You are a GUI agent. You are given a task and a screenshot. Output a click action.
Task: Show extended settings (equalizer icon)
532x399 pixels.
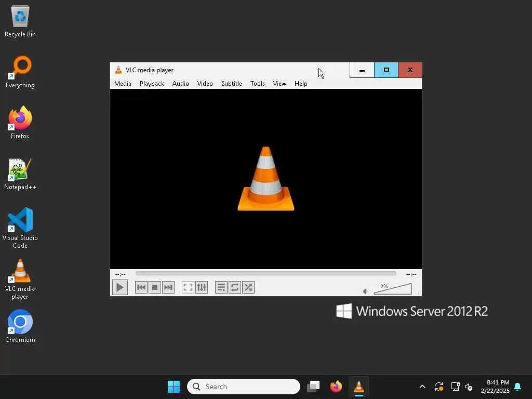pyautogui.click(x=202, y=287)
